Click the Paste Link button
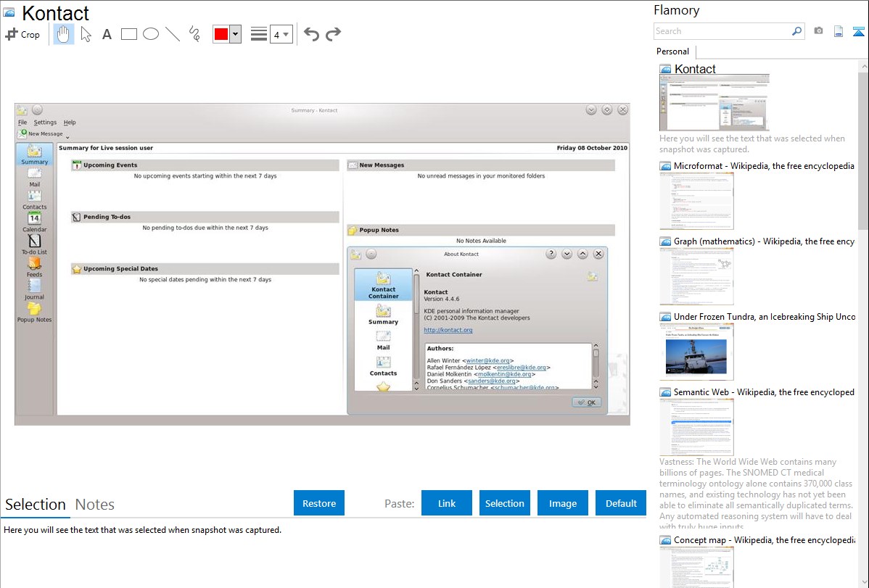The height and width of the screenshot is (588, 869). (447, 503)
